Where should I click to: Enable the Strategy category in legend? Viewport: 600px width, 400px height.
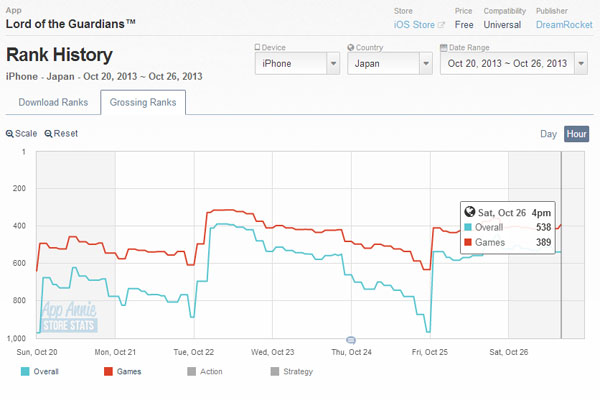292,372
